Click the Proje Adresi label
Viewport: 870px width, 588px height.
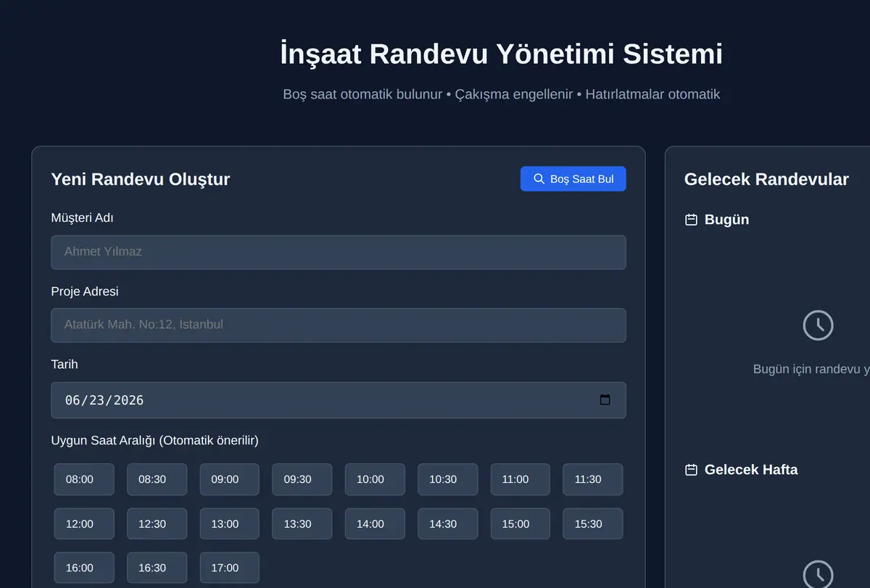[85, 291]
